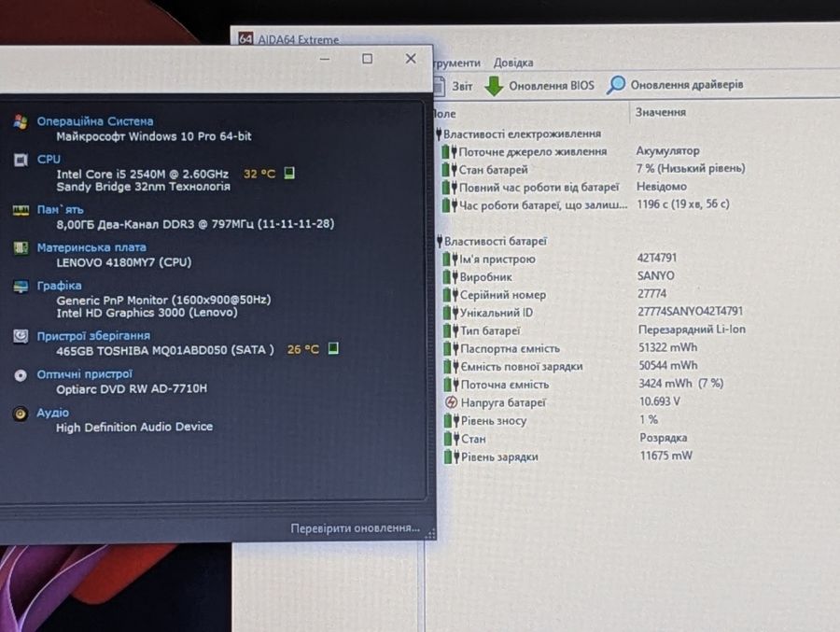Open the Графіка section link
Image resolution: width=840 pixels, height=632 pixels.
[x=60, y=286]
